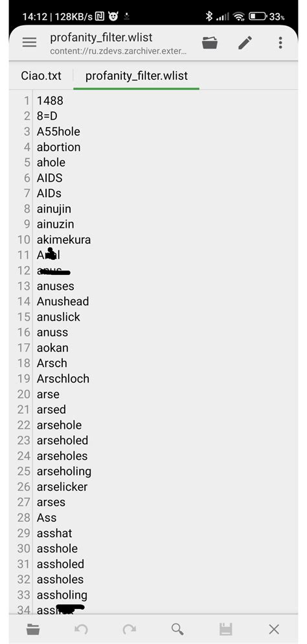Select the profanity_filter.wlist tab
This screenshot has height=644, width=307.
point(136,76)
